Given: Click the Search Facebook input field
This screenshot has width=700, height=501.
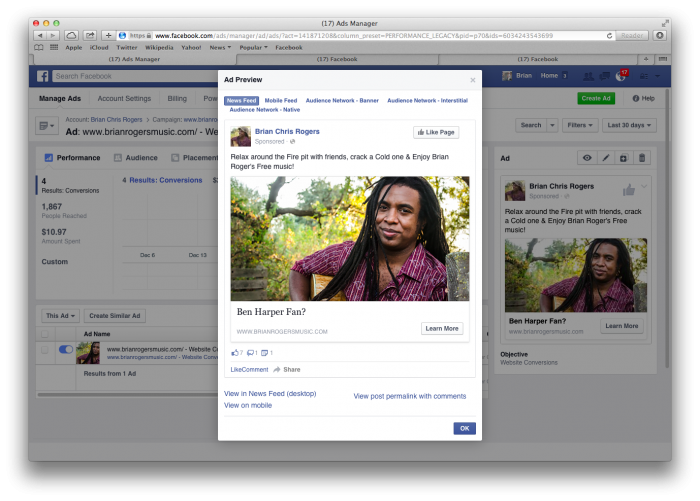Looking at the screenshot, I should 135,76.
